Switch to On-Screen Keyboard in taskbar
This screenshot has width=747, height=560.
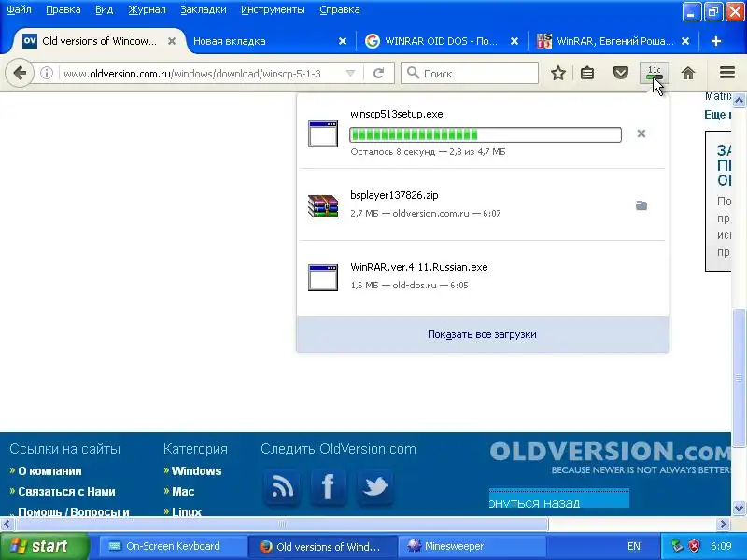[x=172, y=546]
